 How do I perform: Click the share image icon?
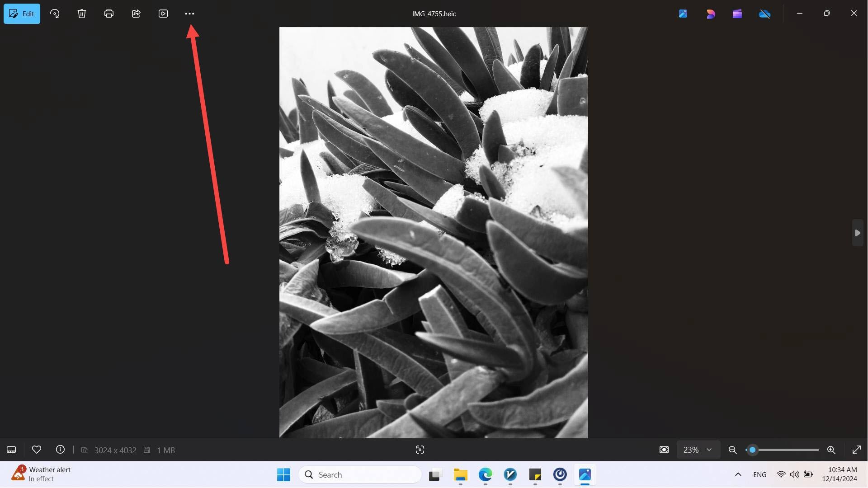(x=136, y=13)
